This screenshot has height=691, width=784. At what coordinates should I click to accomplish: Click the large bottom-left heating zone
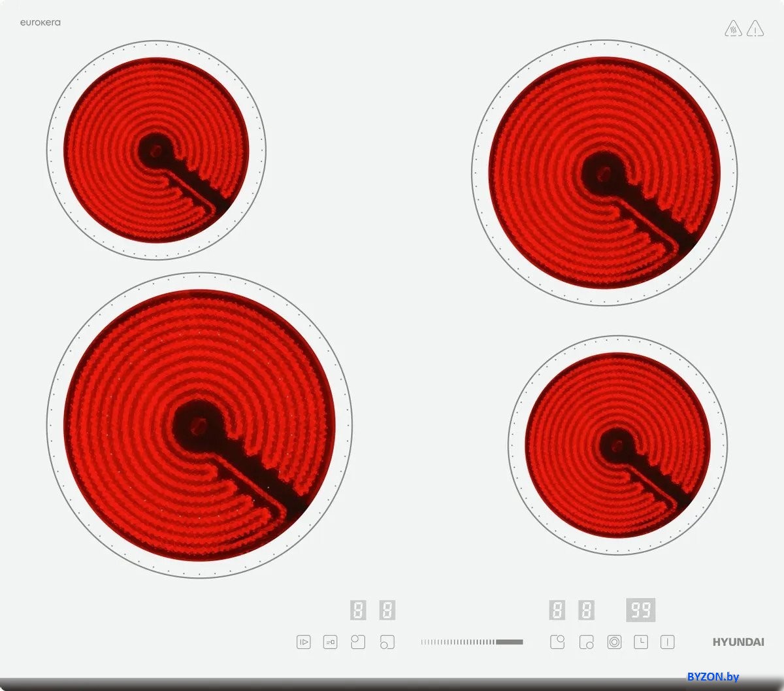tap(199, 425)
